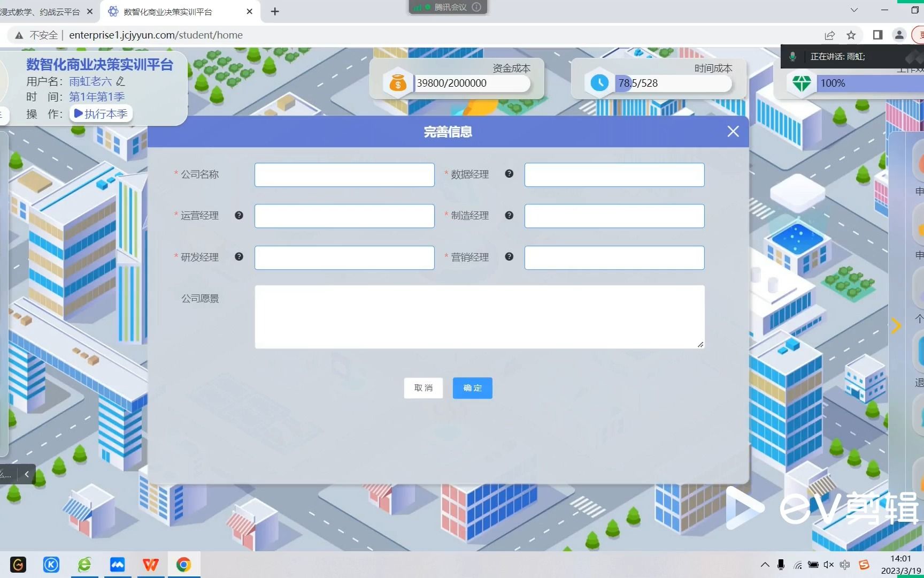Open the blue K app on taskbar
This screenshot has width=924, height=578.
51,565
